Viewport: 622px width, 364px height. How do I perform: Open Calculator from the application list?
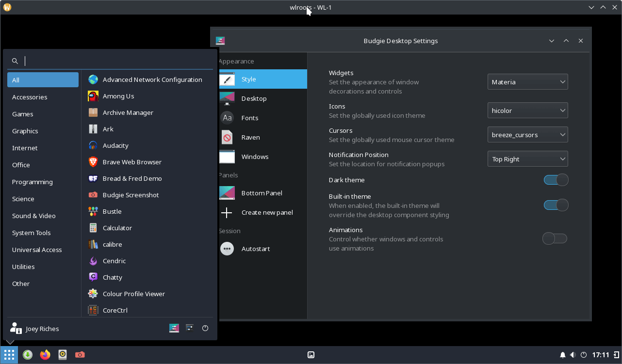pyautogui.click(x=147, y=228)
